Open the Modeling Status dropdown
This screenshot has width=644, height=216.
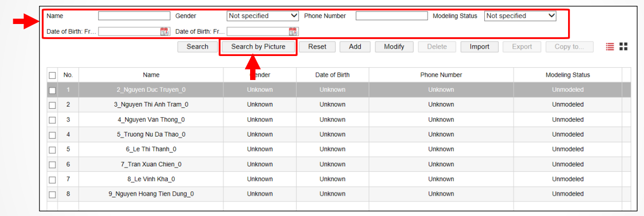520,16
